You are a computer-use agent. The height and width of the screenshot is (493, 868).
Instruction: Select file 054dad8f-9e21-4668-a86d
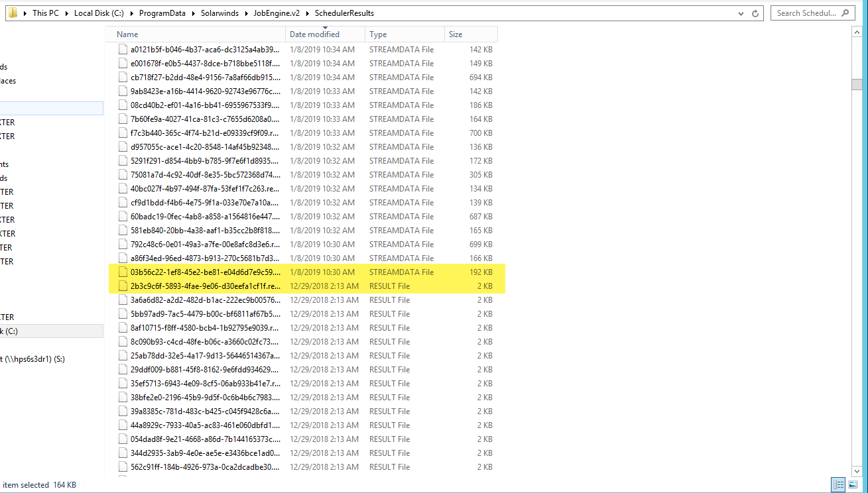[x=206, y=439]
